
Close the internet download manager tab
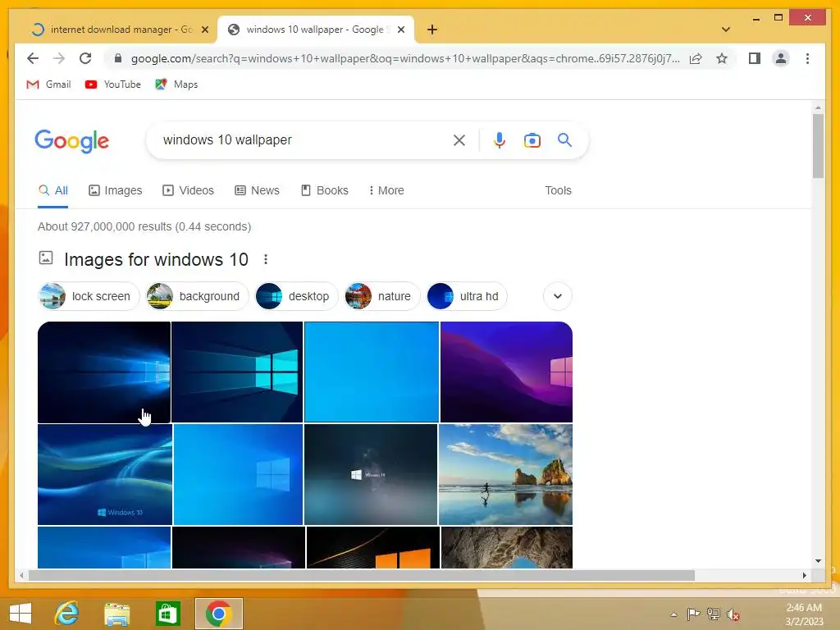tap(204, 30)
